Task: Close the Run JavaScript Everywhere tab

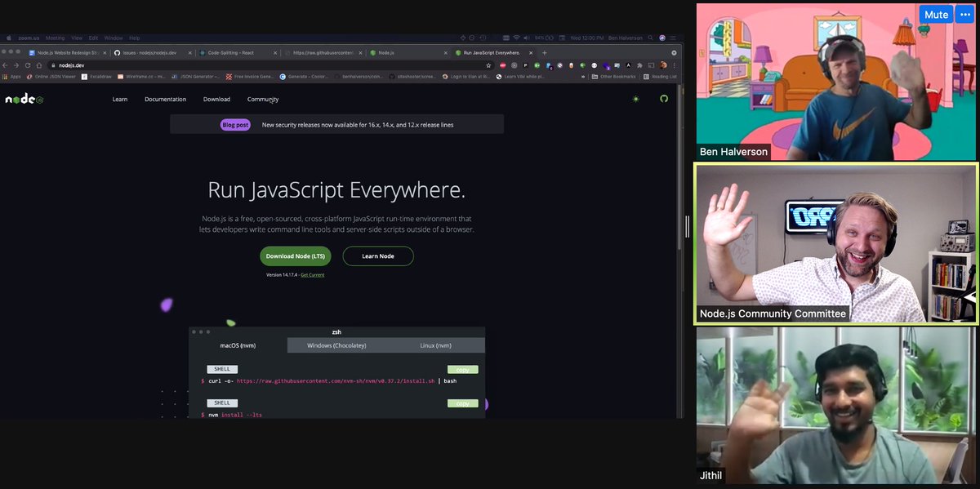Action: 532,52
